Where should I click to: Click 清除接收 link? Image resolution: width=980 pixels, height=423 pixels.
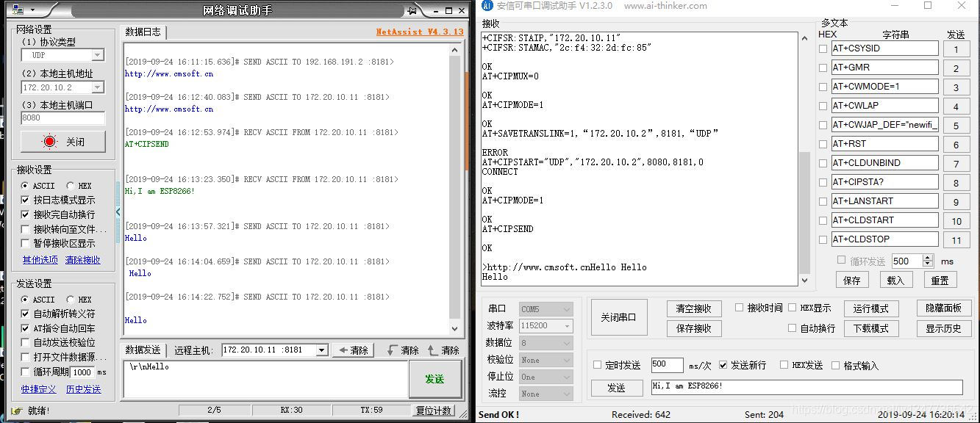83,260
